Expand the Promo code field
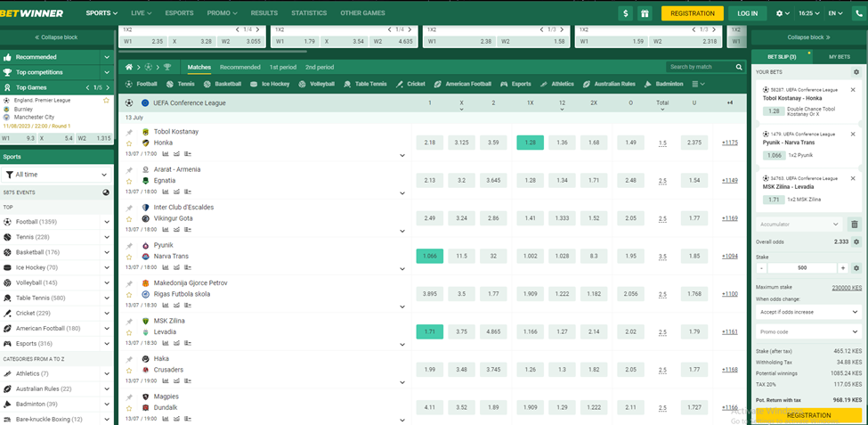The width and height of the screenshot is (868, 425). coord(807,332)
